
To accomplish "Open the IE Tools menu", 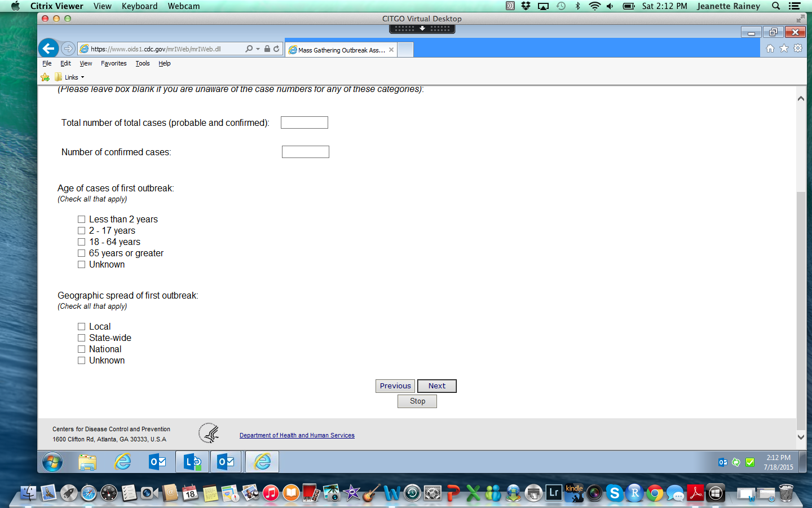I will pos(143,63).
